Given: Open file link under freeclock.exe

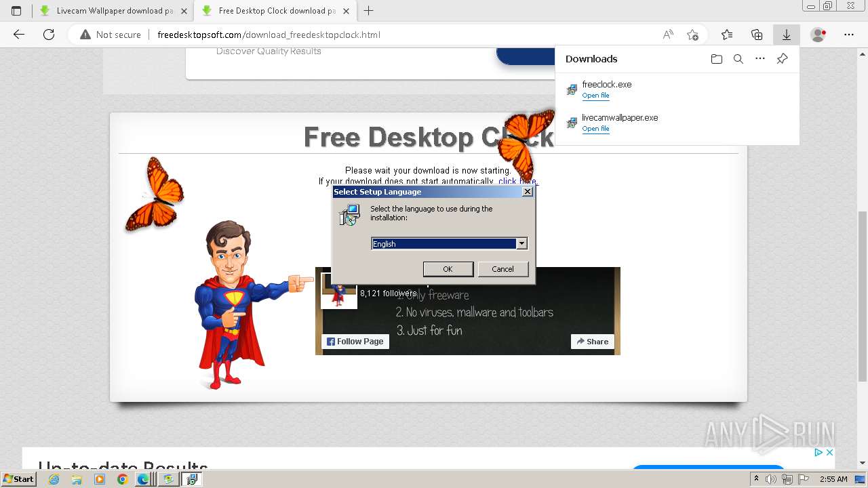Looking at the screenshot, I should pos(595,96).
